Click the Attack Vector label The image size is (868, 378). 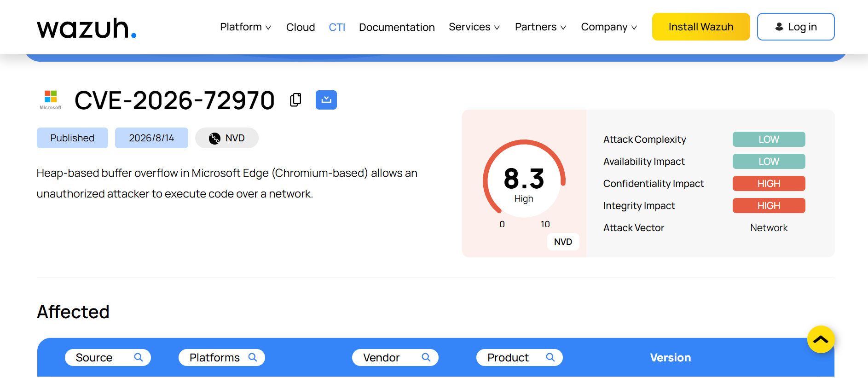coord(634,228)
